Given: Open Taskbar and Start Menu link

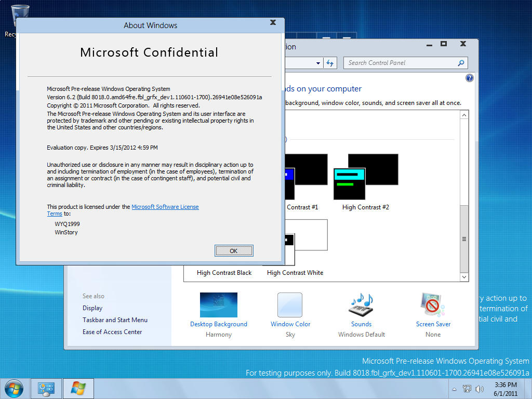Looking at the screenshot, I should [x=115, y=320].
